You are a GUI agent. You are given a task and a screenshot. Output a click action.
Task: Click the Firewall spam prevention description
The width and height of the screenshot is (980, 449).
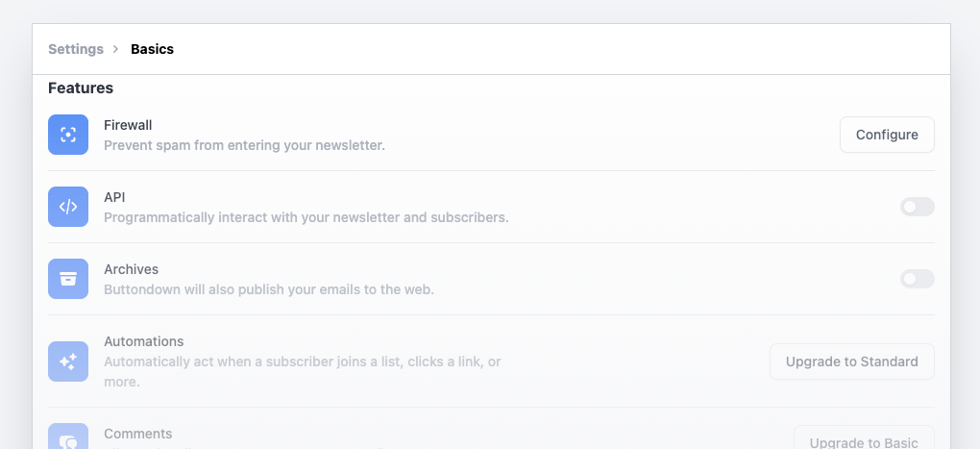pos(244,145)
